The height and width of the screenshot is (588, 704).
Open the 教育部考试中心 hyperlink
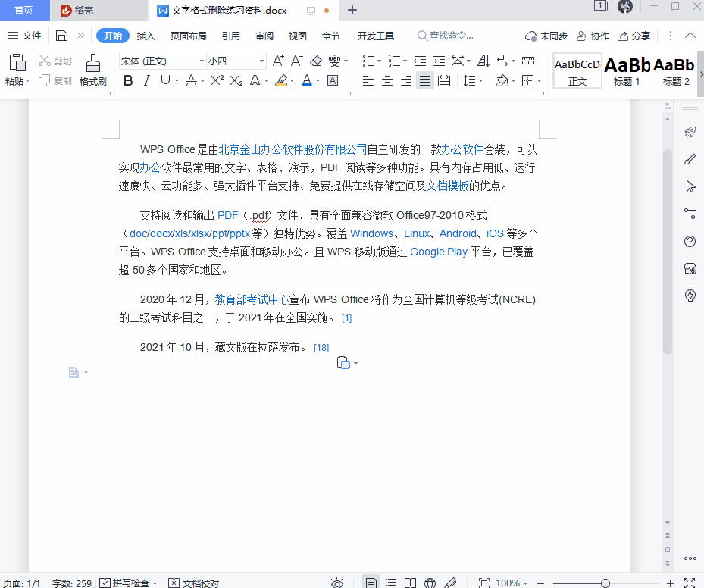[252, 299]
